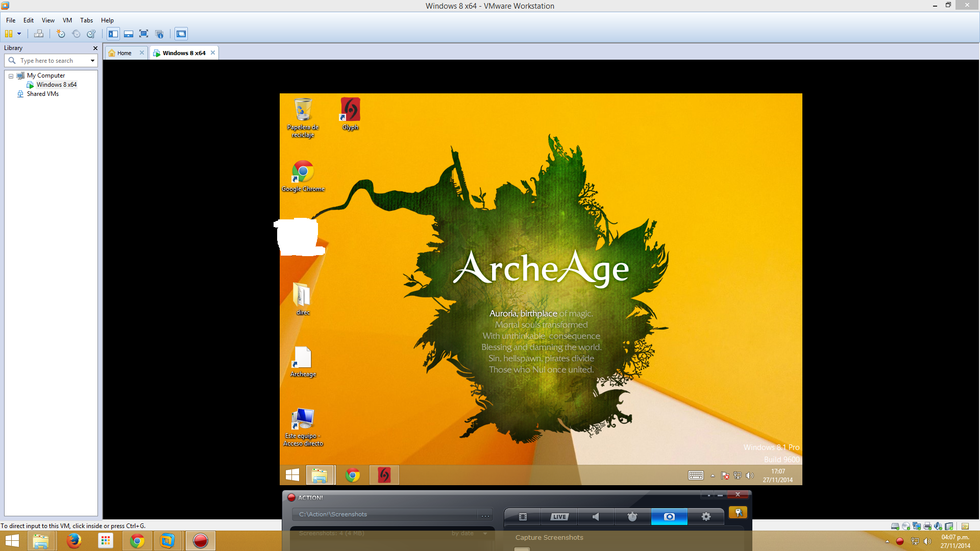Toggle the console view button

(x=181, y=34)
